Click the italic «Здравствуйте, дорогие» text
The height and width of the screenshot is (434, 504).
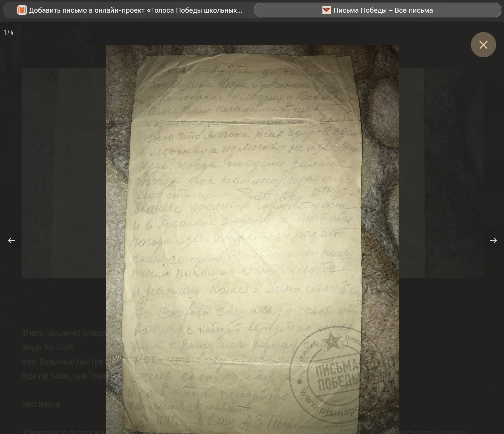click(x=63, y=431)
